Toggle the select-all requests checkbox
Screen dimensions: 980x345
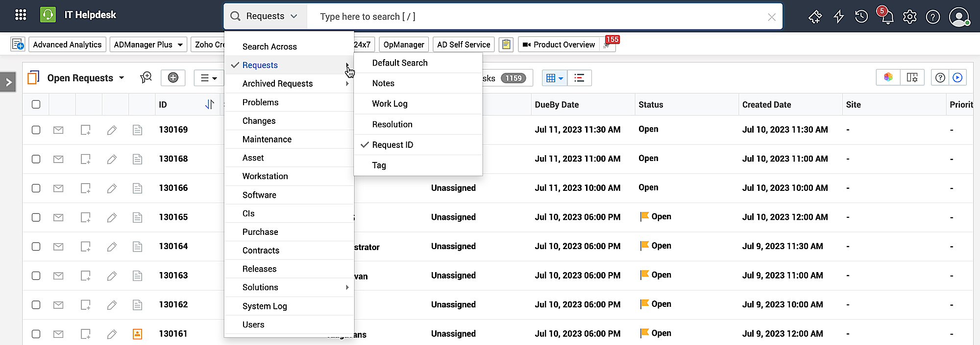[x=36, y=104]
